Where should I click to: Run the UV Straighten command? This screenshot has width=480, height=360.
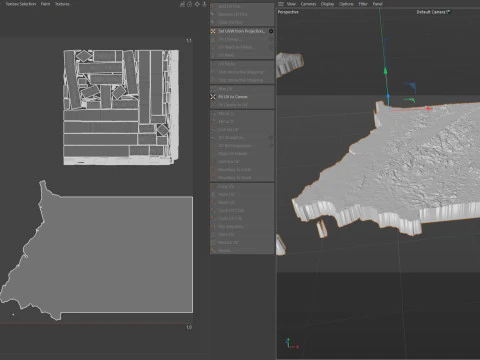tap(242, 138)
